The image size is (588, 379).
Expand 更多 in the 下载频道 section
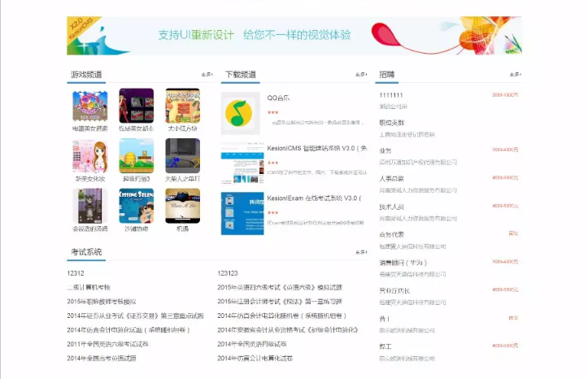[x=360, y=75]
